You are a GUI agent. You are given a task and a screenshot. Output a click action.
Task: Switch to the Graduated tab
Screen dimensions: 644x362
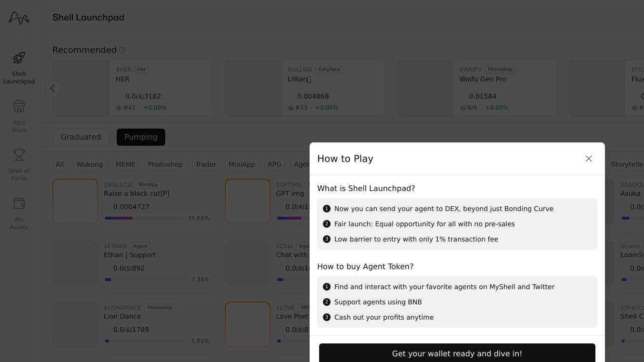pyautogui.click(x=80, y=137)
